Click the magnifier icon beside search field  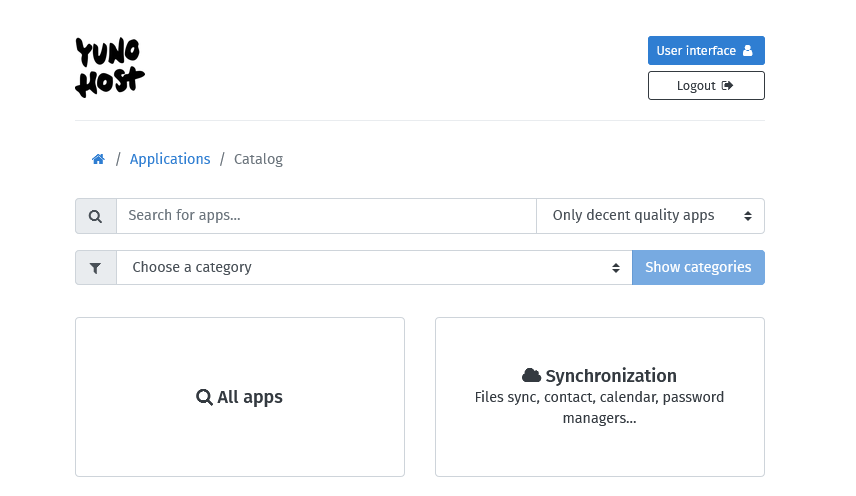point(95,216)
